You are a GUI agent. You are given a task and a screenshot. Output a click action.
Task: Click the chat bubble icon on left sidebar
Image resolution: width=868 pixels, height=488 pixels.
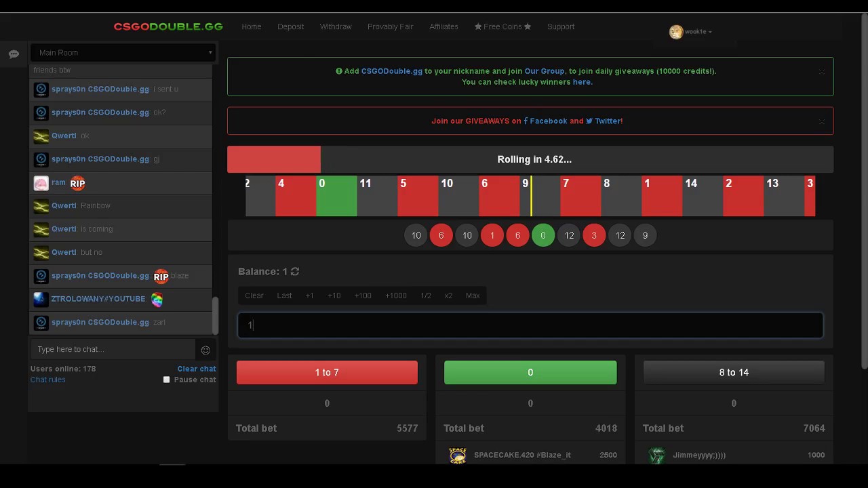(14, 54)
